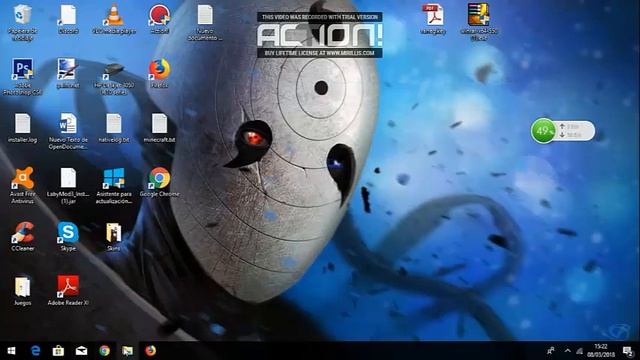
Task: Open the paint.net desktop shortcut
Action: click(68, 69)
